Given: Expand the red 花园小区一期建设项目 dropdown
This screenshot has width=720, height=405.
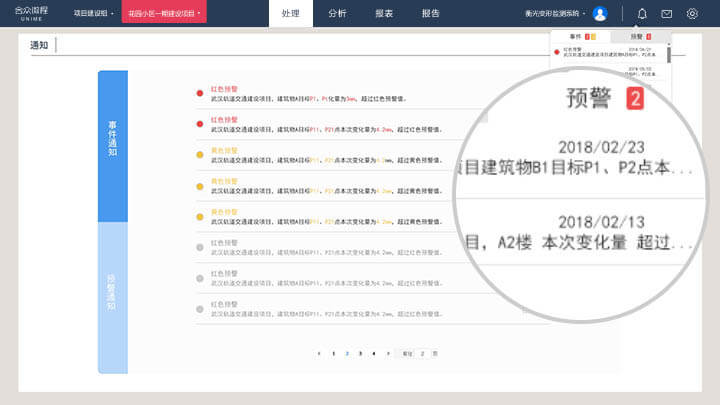Looking at the screenshot, I should (163, 14).
